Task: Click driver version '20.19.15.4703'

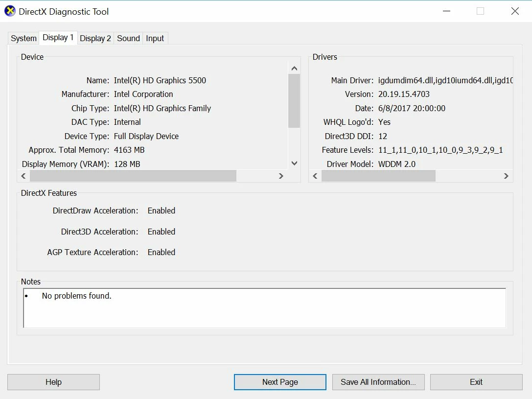Action: [x=404, y=94]
